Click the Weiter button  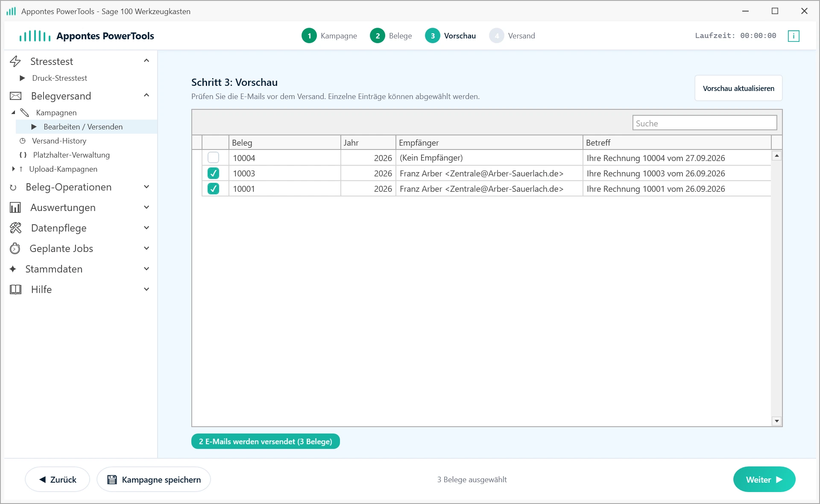[x=764, y=479]
